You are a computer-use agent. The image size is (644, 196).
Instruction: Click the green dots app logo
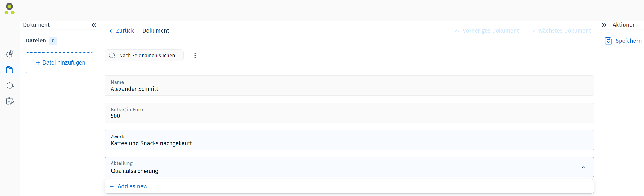(x=10, y=8)
